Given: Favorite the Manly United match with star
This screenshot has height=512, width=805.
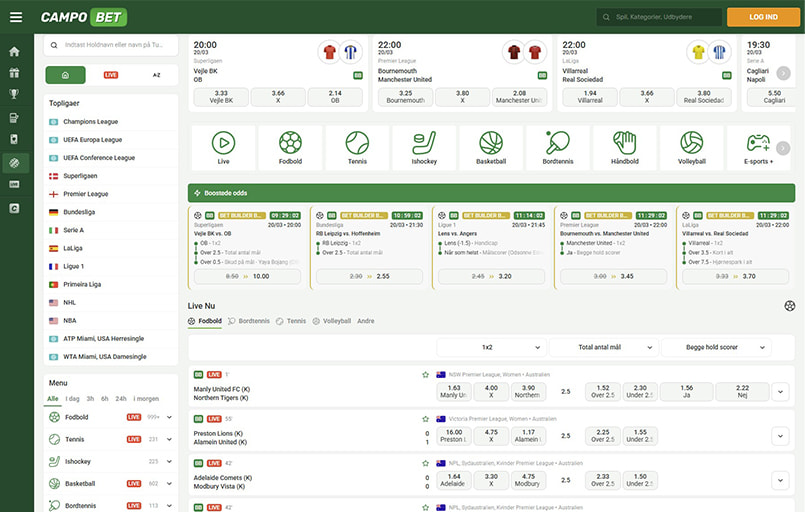Looking at the screenshot, I should [425, 374].
